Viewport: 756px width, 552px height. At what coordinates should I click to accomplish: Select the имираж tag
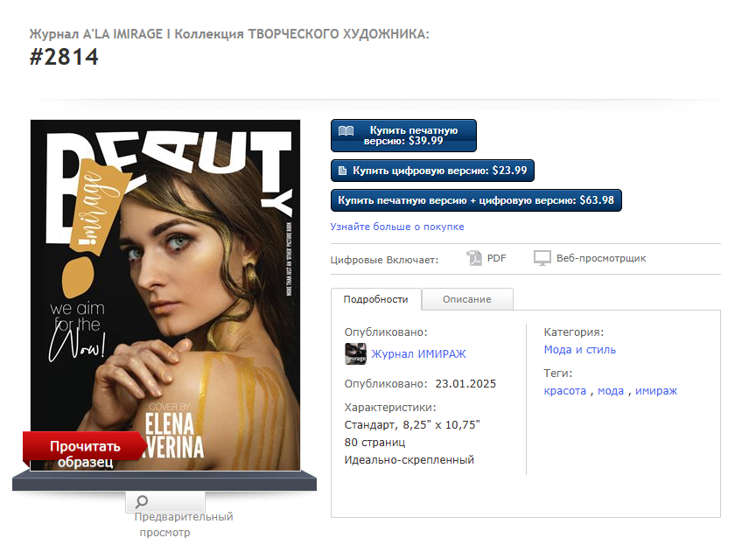click(656, 391)
